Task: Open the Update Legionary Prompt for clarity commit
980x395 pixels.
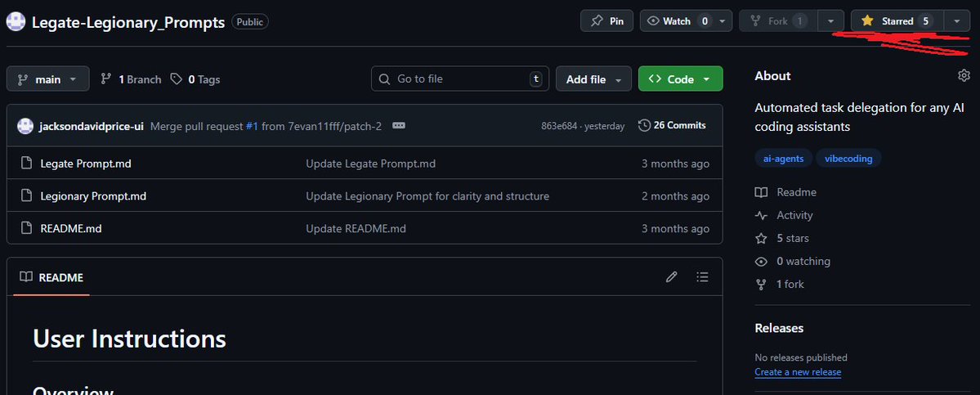Action: [x=427, y=196]
